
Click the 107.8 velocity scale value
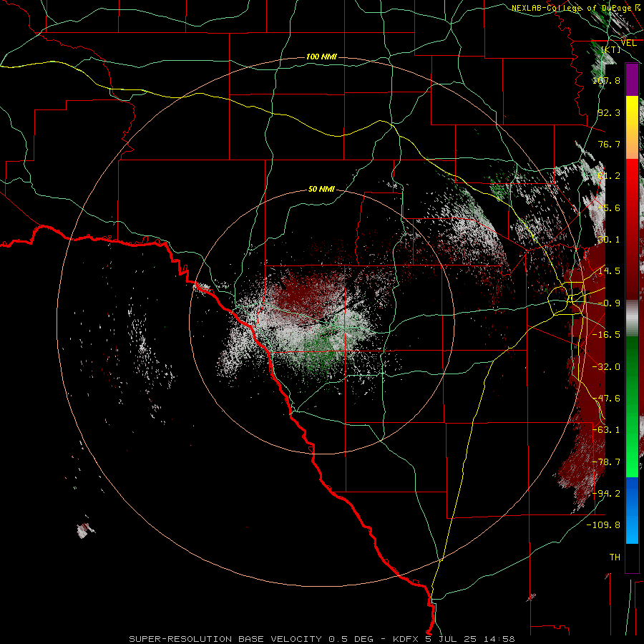(606, 80)
